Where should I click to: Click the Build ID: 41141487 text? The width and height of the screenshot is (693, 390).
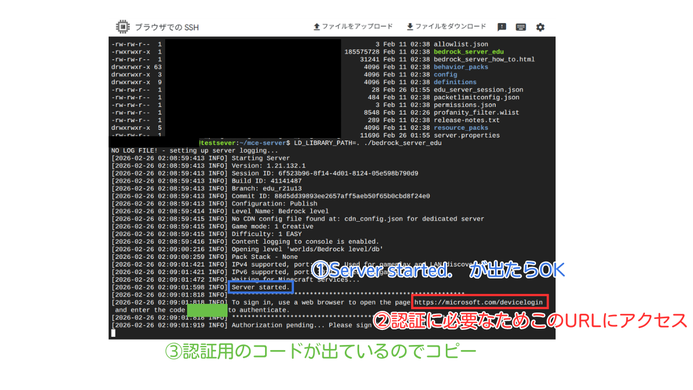[267, 181]
